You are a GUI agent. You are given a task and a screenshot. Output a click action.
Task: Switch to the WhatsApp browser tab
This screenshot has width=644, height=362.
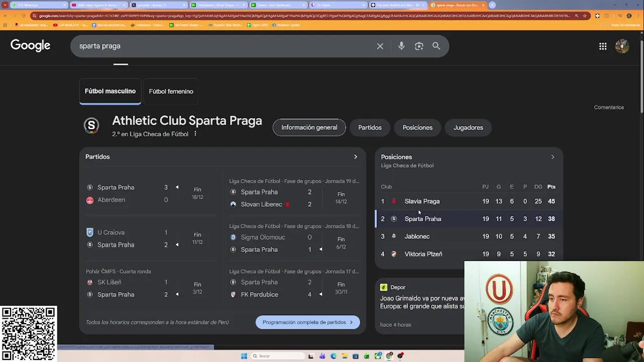click(x=39, y=5)
